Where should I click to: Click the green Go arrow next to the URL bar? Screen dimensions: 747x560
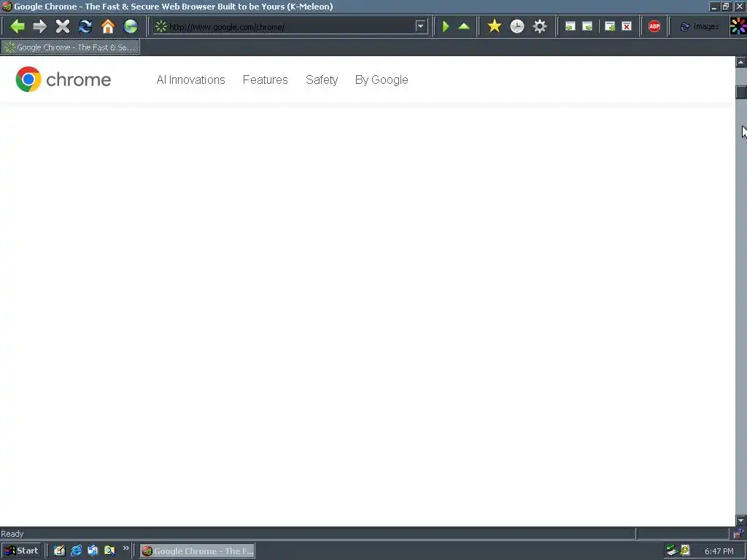click(x=446, y=26)
